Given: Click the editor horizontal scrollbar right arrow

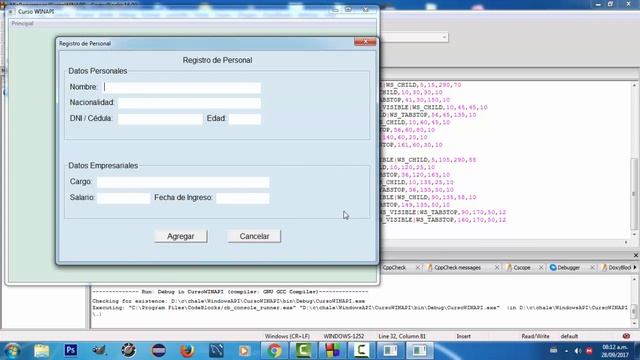Looking at the screenshot, I should pos(626,242).
